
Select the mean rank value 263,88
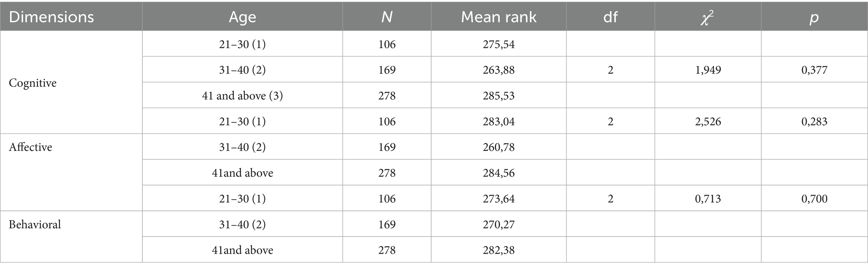pos(498,70)
